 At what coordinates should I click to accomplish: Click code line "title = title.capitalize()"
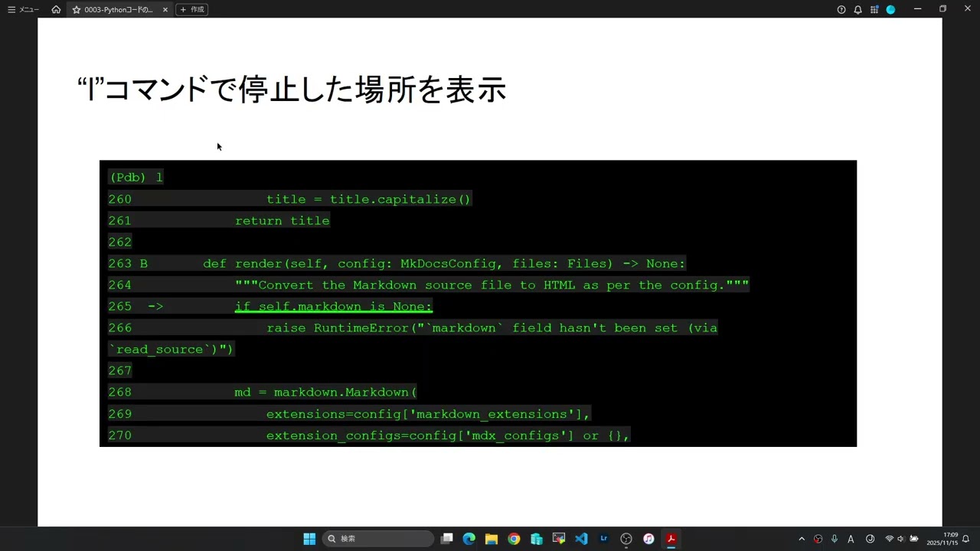click(368, 199)
